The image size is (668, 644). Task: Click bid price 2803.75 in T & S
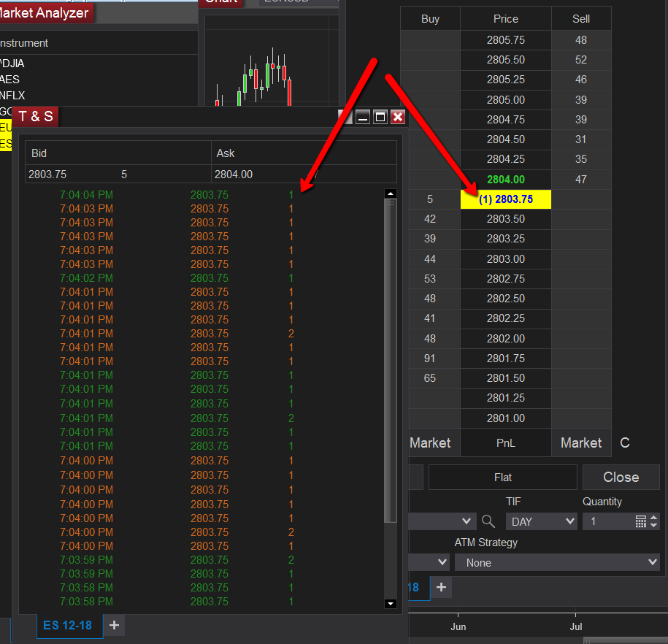(x=47, y=175)
